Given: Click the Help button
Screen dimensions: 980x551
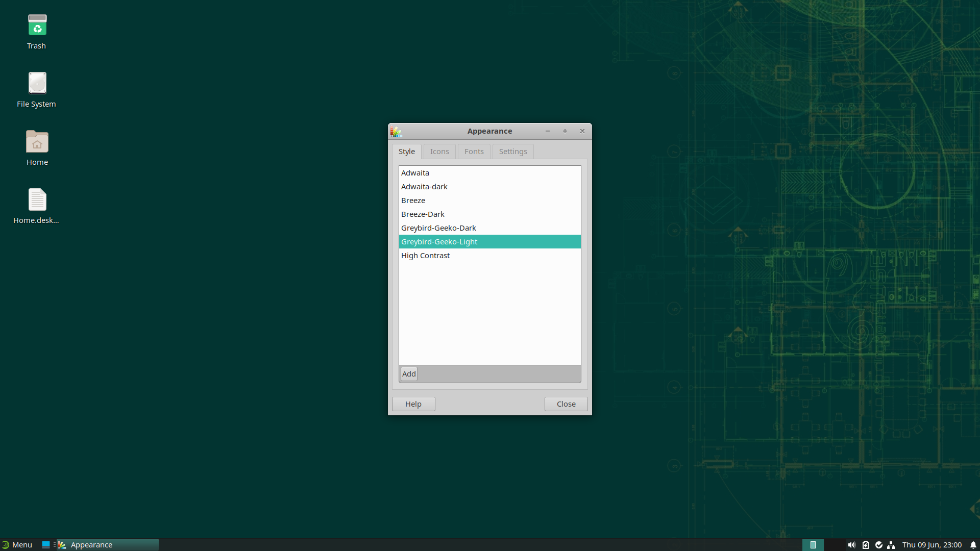Looking at the screenshot, I should [x=413, y=404].
